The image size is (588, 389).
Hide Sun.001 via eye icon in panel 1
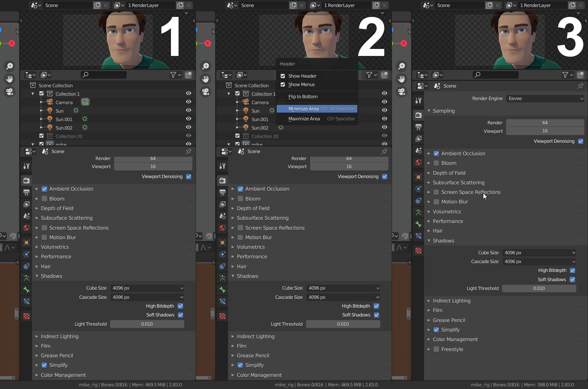[189, 119]
